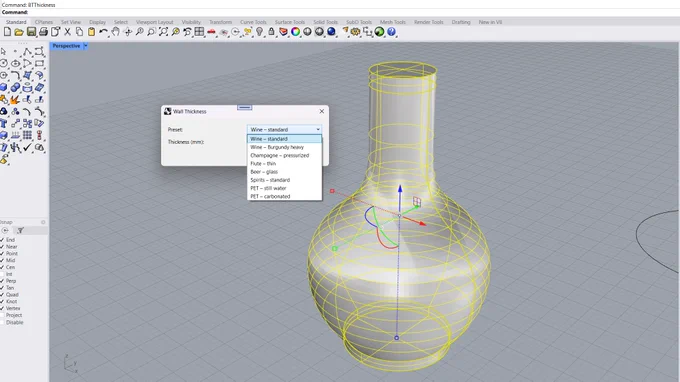Toggle the End osnap checkbox
This screenshot has height=382, width=680.
pyautogui.click(x=2, y=240)
